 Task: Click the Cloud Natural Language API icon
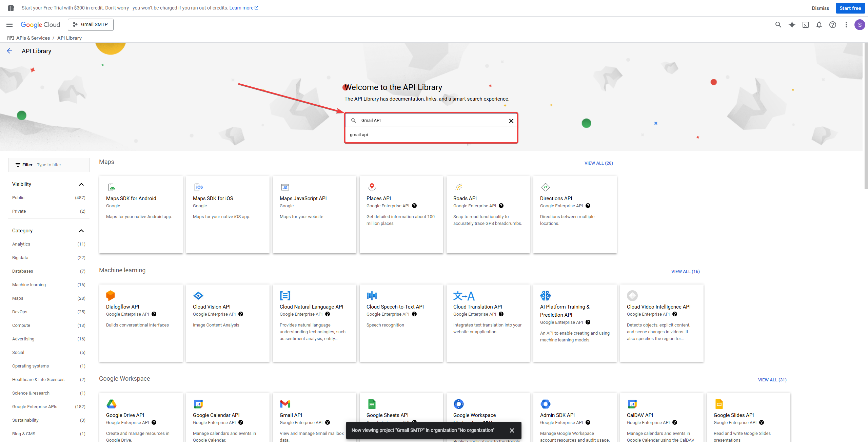pos(285,296)
